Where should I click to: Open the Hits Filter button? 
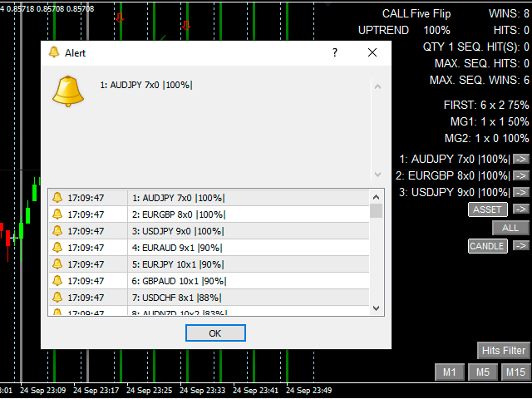(503, 351)
